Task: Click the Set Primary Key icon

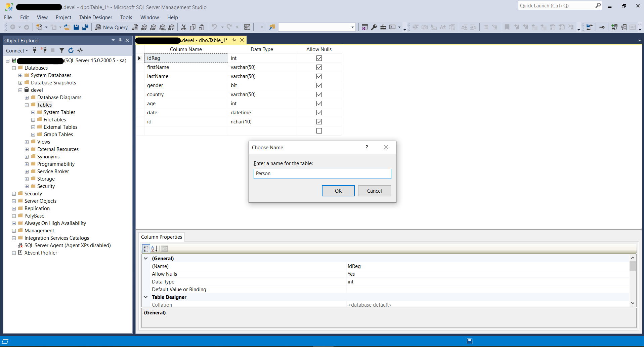Action: 602,27
